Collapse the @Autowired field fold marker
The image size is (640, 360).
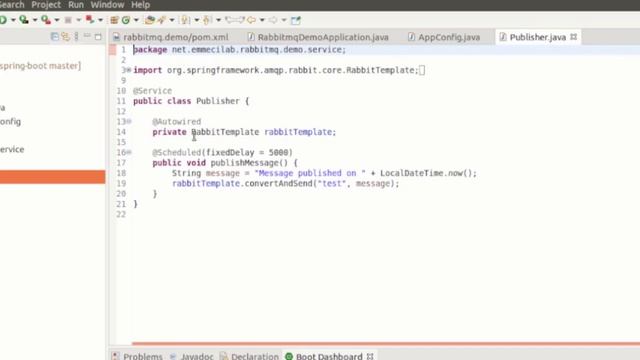click(129, 122)
